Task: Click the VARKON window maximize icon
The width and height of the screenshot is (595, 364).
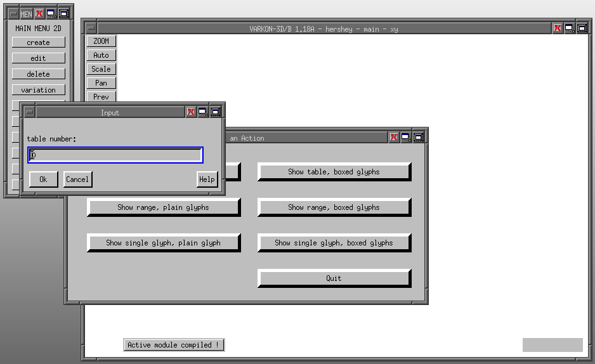Action: (582, 28)
